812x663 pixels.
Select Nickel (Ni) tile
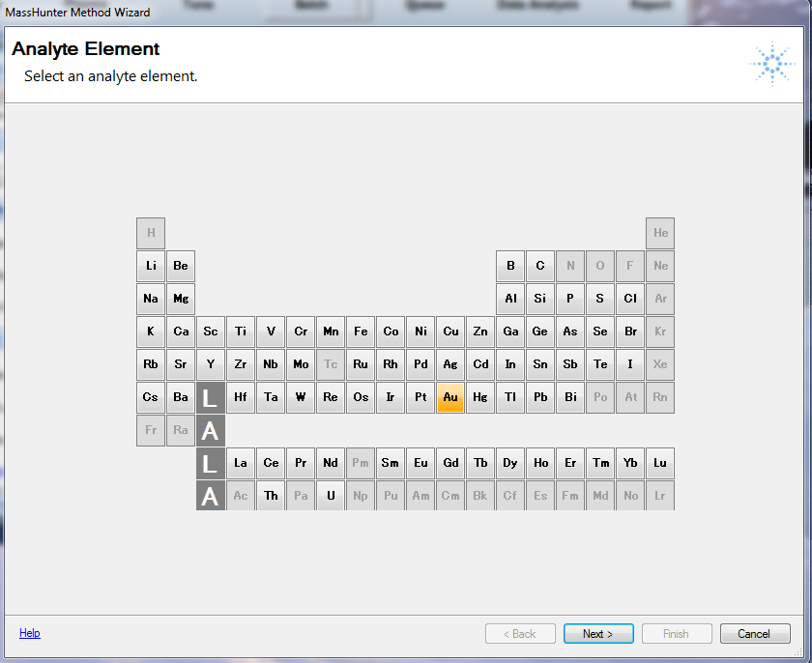(x=420, y=331)
